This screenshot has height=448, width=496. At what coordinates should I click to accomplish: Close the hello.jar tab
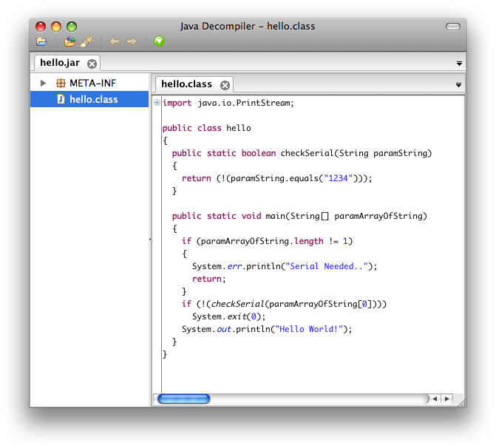[92, 64]
